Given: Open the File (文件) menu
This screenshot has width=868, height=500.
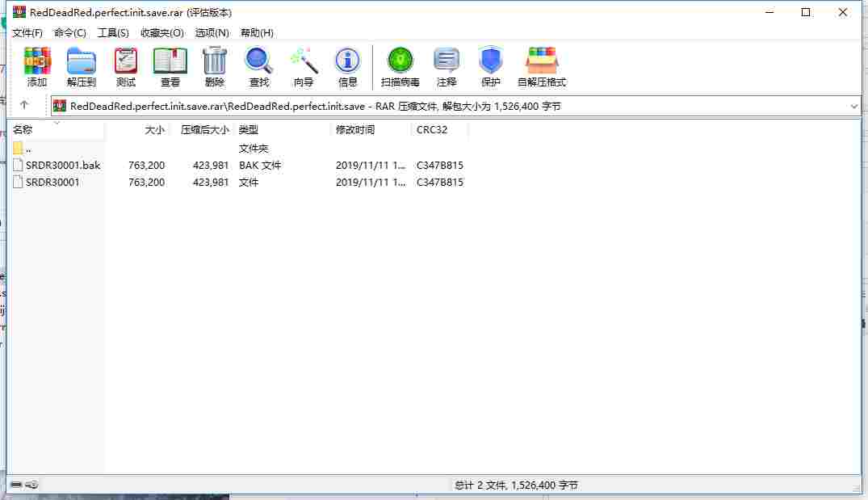Looking at the screenshot, I should coord(27,32).
